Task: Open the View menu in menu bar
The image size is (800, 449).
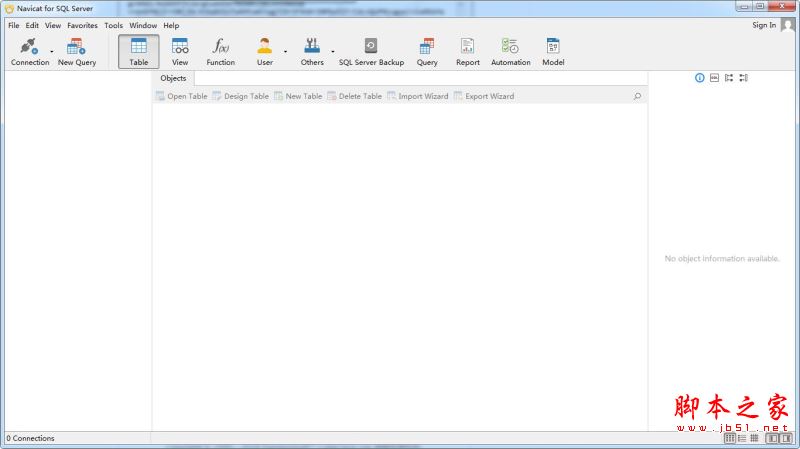Action: point(53,26)
